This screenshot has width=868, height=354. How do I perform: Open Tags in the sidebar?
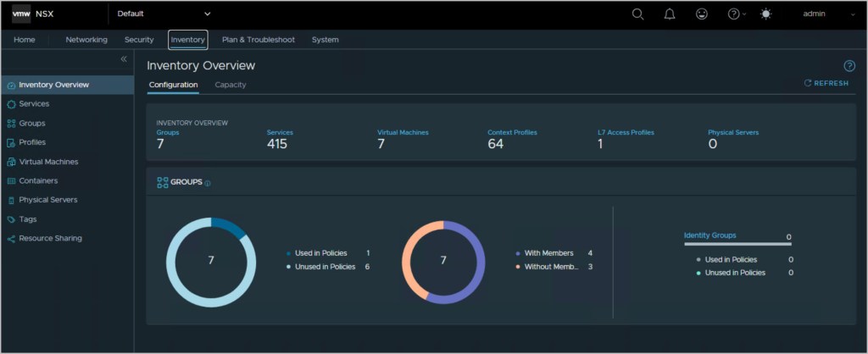28,219
